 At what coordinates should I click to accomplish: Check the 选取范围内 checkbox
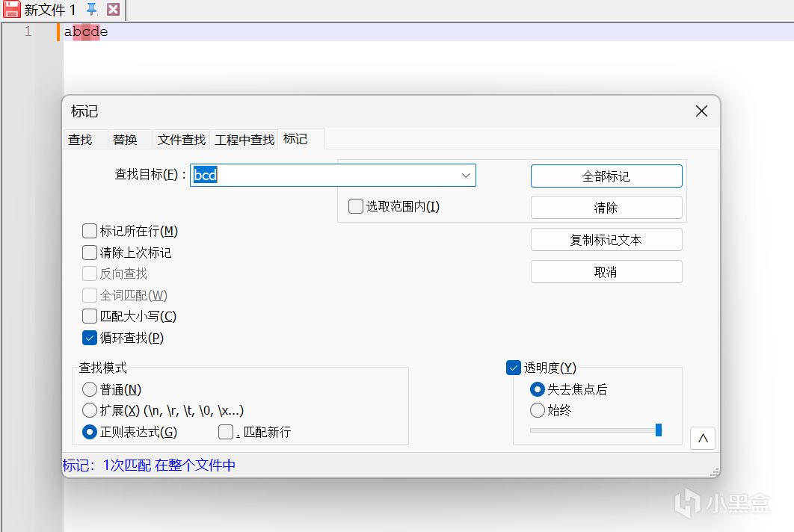pos(356,206)
